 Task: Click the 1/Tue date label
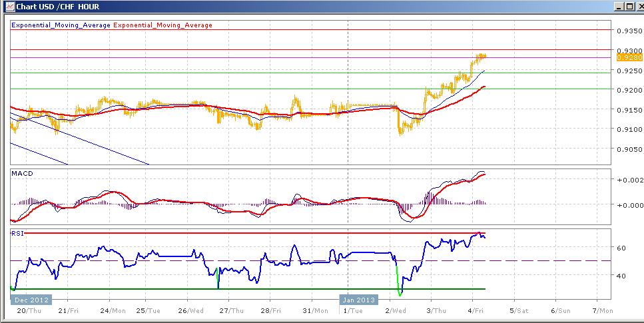(x=354, y=310)
